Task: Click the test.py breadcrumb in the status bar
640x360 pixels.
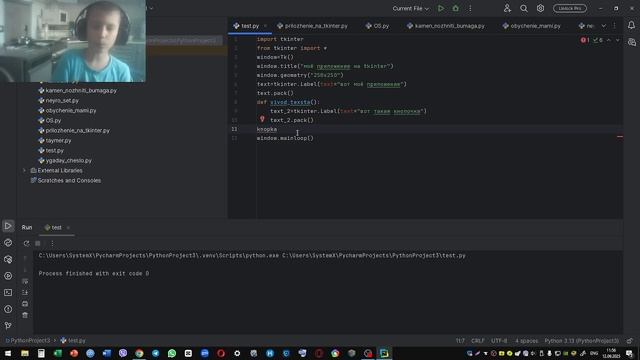Action: [x=73, y=340]
